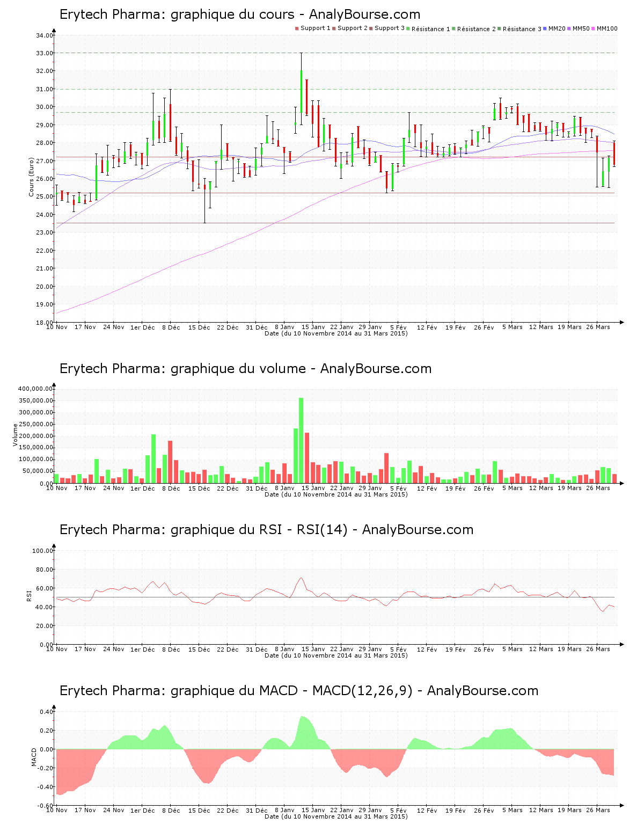Click the 30.00 value on price axis
Screen dimensions: 644x832
(x=44, y=107)
